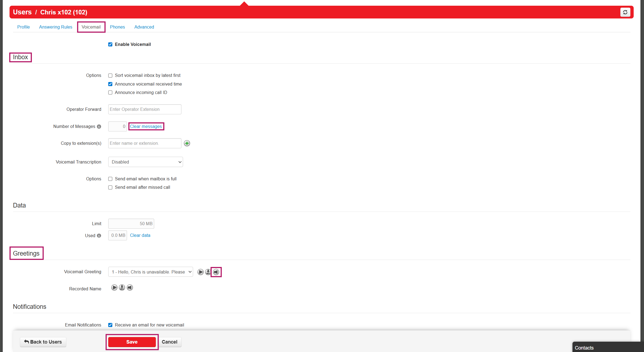Expand the Voicemail Greeting selector
This screenshot has height=352, width=644.
click(x=150, y=272)
